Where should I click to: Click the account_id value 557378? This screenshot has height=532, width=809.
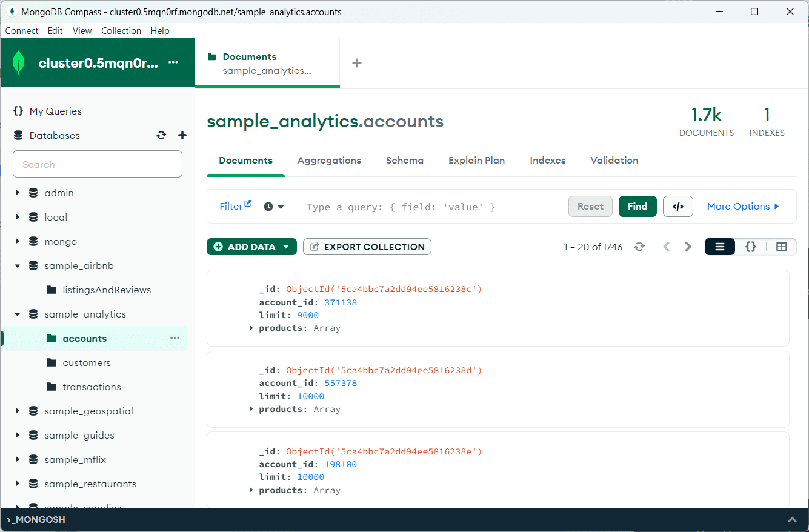pyautogui.click(x=341, y=383)
